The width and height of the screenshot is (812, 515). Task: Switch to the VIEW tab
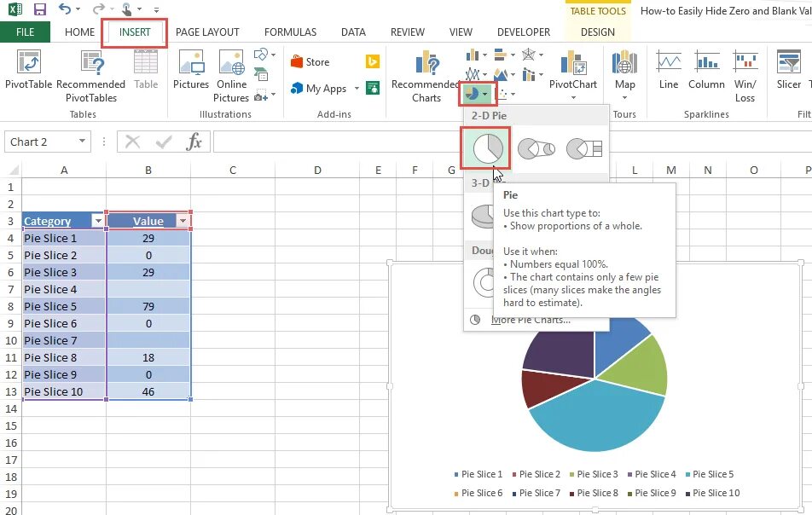tap(461, 32)
